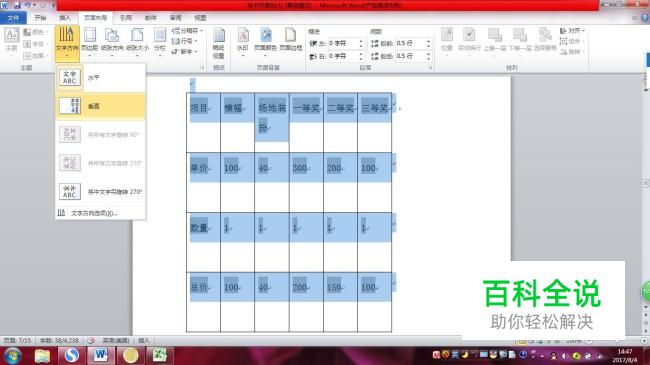Open the Paragraph (段落) dialog launcher
Image resolution: width=650 pixels, height=365 pixels.
[x=430, y=68]
